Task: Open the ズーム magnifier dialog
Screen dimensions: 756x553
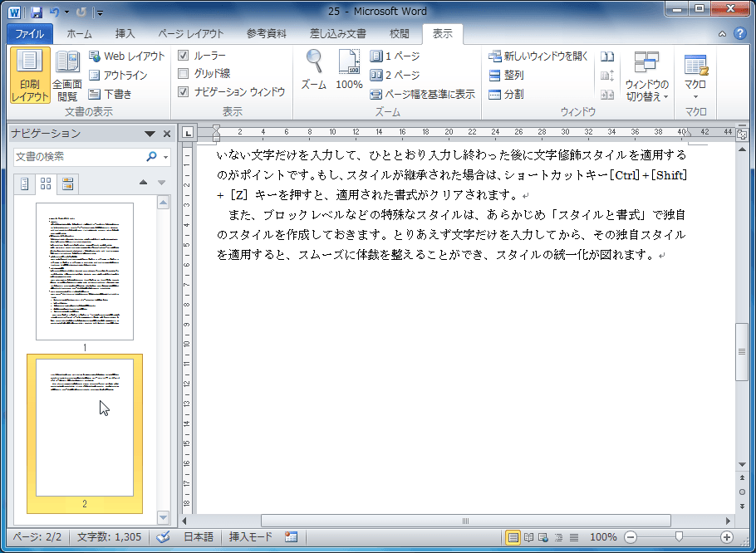Action: [x=314, y=71]
